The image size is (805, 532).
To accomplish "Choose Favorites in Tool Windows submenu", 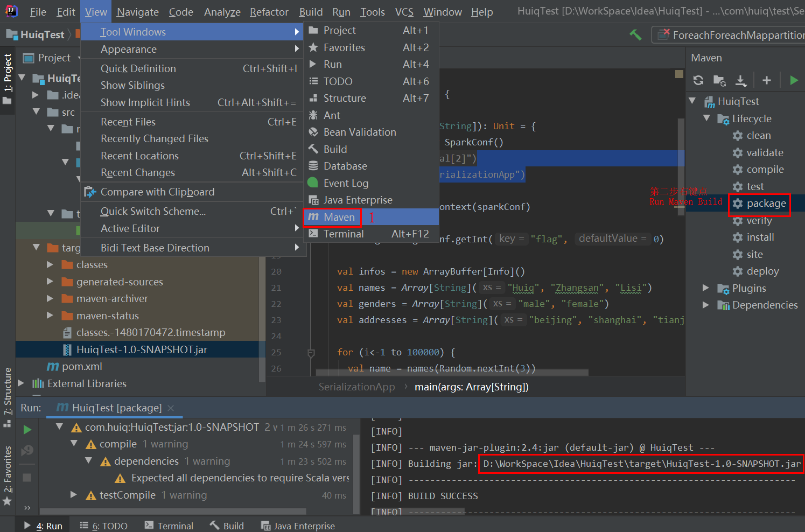I will pos(372,48).
